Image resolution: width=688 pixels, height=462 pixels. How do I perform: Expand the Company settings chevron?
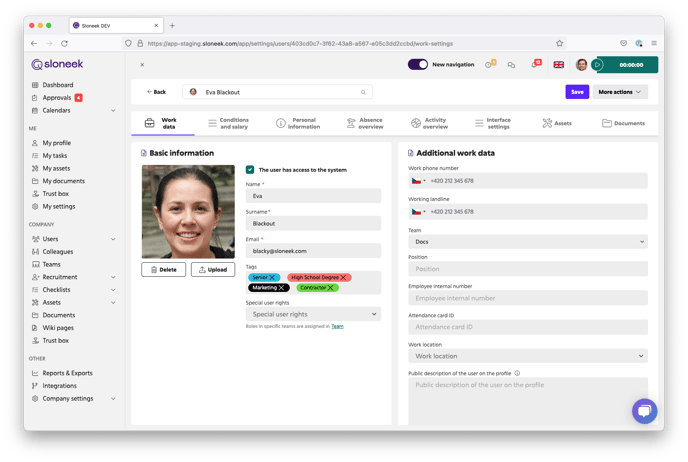tap(113, 398)
